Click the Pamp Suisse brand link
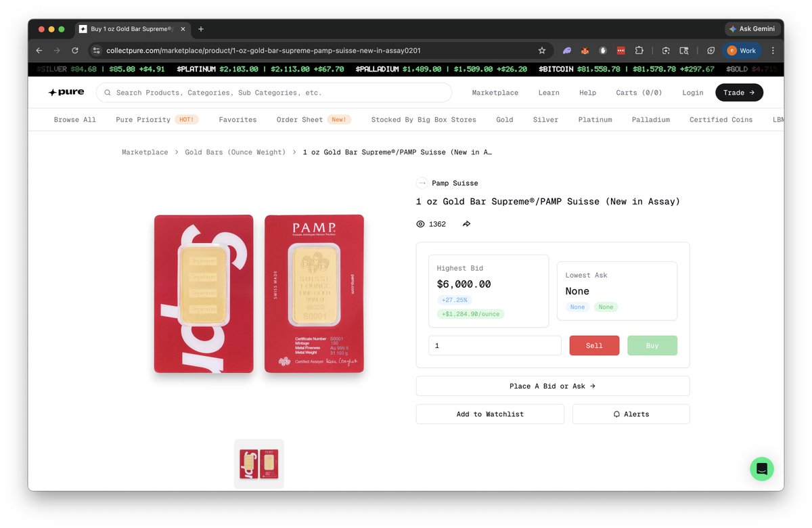The height and width of the screenshot is (528, 812). [455, 183]
